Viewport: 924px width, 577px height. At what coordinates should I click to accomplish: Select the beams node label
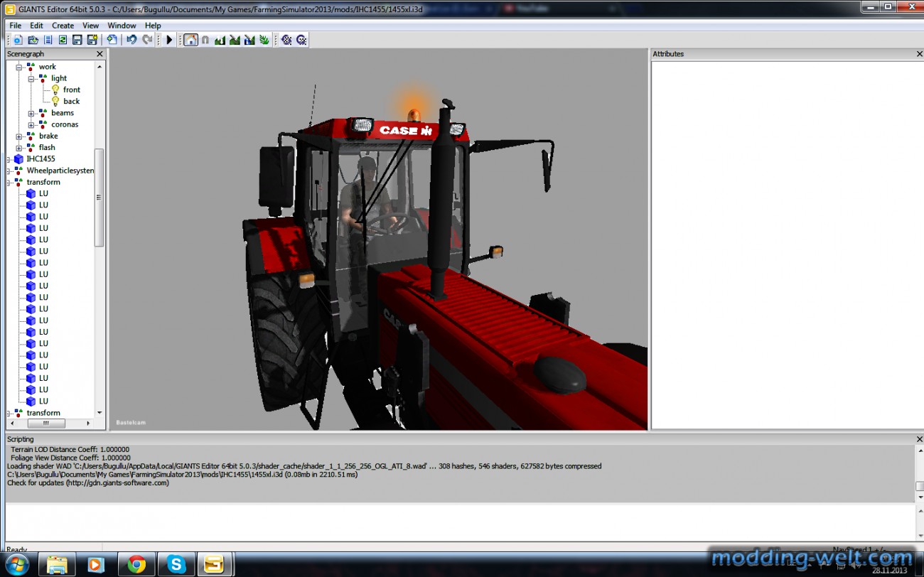pyautogui.click(x=63, y=113)
